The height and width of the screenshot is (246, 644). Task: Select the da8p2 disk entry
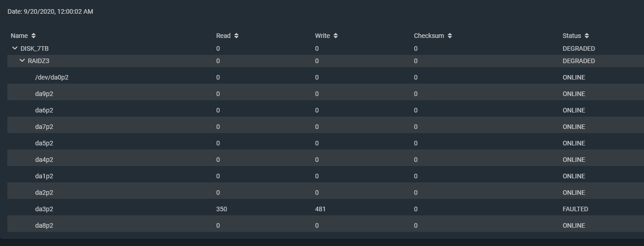click(x=44, y=225)
